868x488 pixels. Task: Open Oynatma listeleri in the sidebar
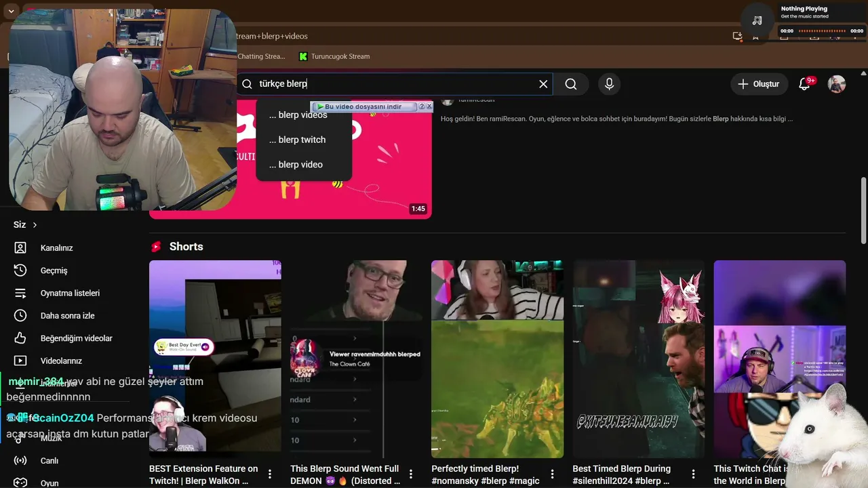click(70, 293)
